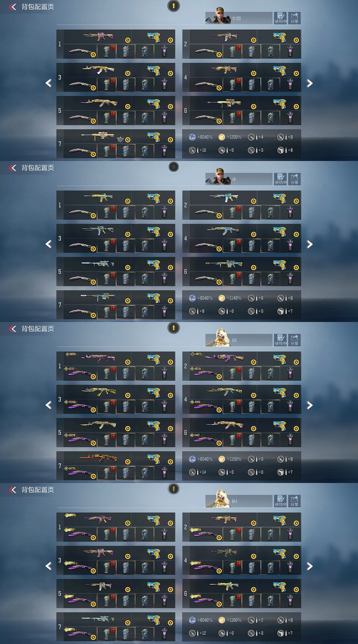The width and height of the screenshot is (358, 644).
Task: Click the 使用中 icon beside 冰 loadout
Action: (280, 179)
